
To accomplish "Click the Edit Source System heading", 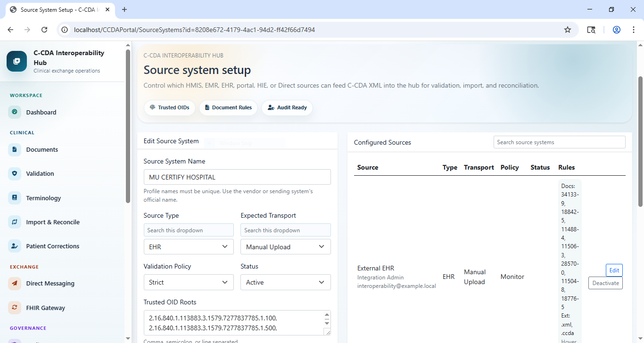I will [x=171, y=141].
